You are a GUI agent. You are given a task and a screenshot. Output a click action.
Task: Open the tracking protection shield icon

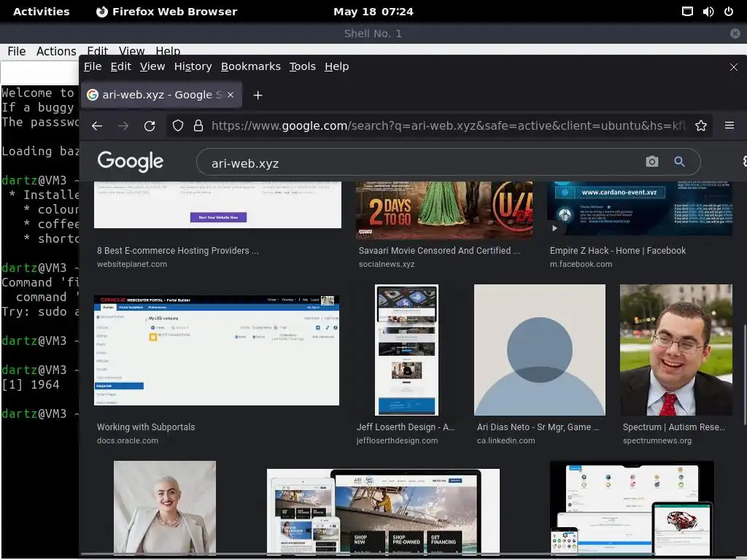coord(178,125)
